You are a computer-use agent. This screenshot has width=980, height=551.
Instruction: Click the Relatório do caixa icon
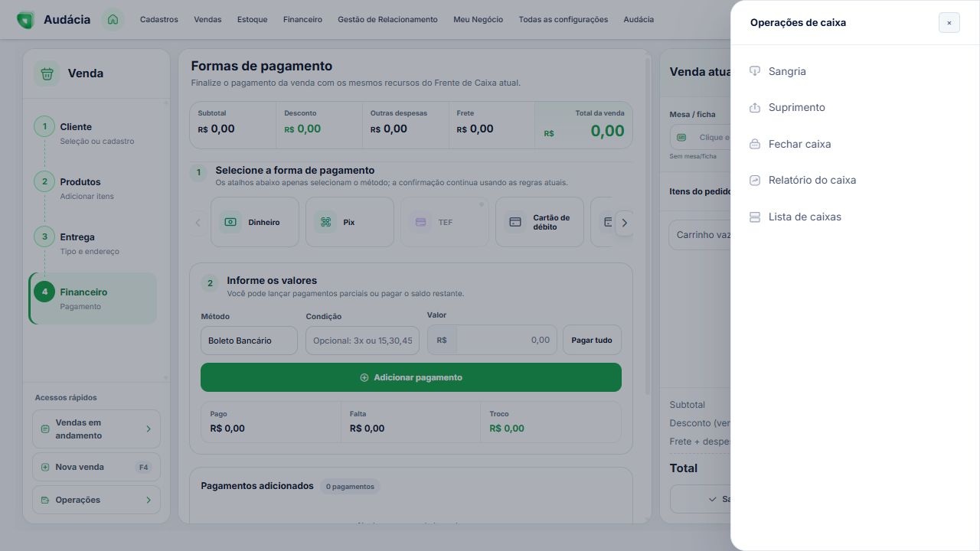(755, 181)
